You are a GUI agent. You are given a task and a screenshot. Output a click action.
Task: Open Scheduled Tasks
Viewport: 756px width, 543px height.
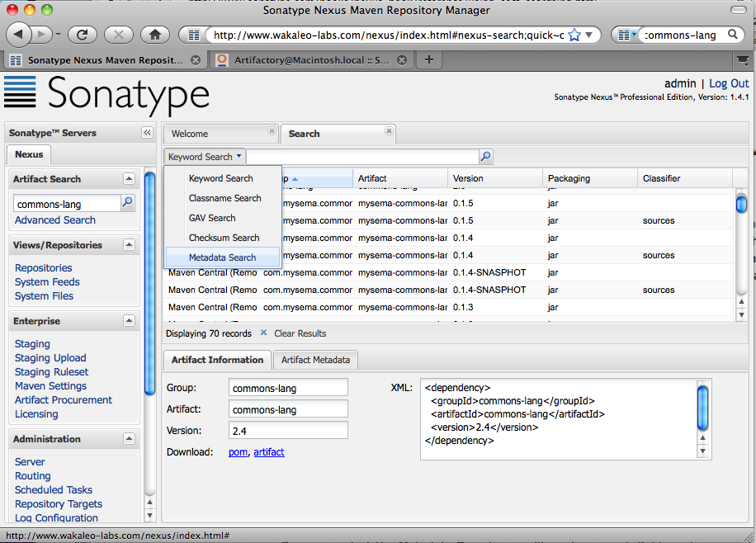(54, 489)
